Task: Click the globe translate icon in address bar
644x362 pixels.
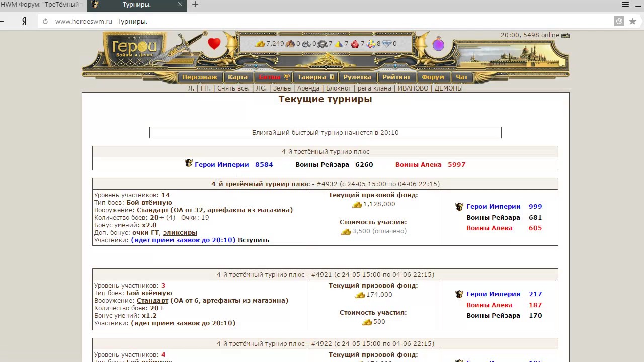Action: pos(619,21)
